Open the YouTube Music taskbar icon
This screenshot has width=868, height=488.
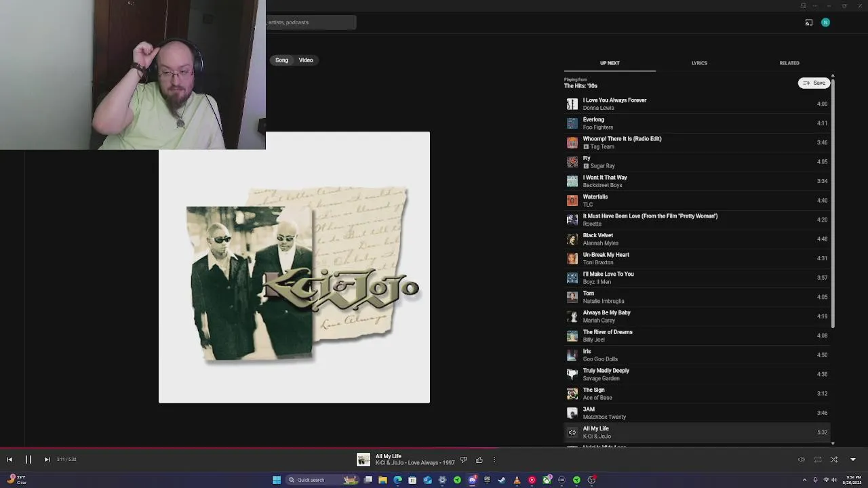[x=532, y=480]
